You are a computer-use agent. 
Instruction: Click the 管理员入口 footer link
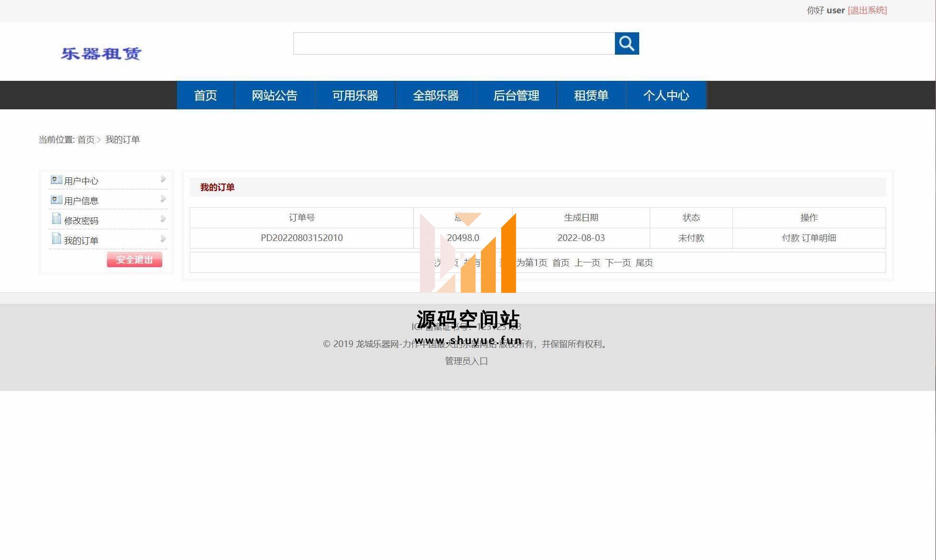coord(466,361)
